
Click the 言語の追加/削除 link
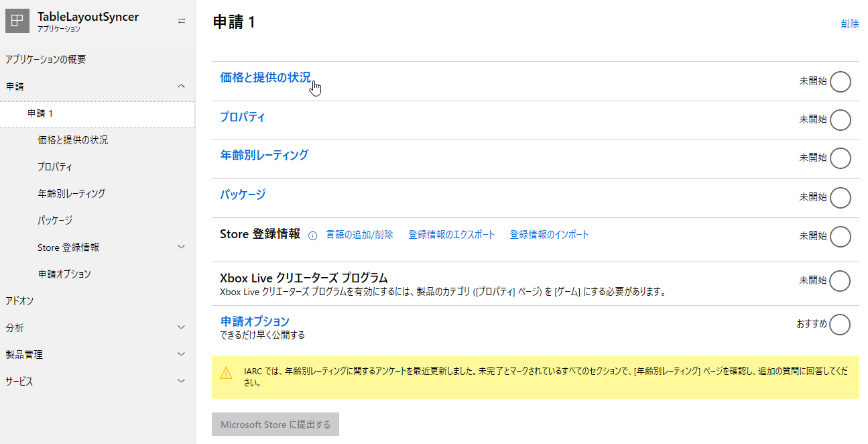pyautogui.click(x=360, y=235)
